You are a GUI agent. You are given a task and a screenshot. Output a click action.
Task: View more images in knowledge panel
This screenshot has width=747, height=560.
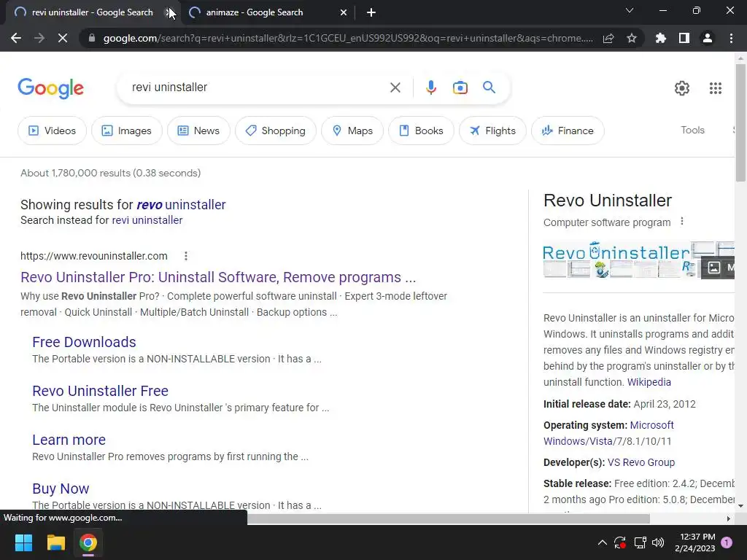[x=718, y=267]
